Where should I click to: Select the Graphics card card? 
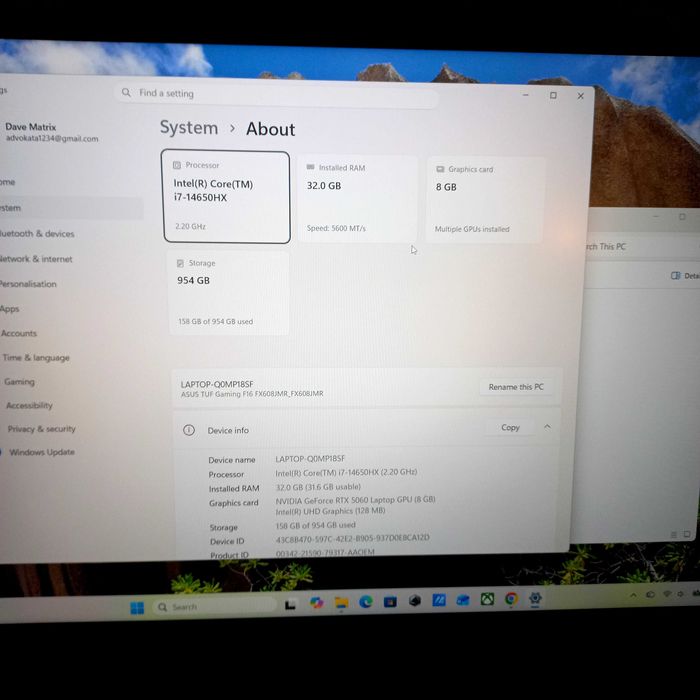(x=485, y=200)
